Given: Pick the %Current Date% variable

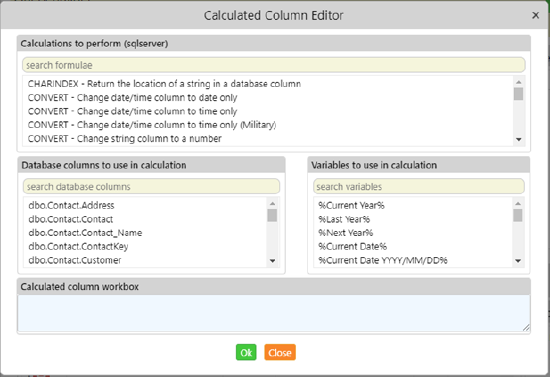Looking at the screenshot, I should pos(352,247).
